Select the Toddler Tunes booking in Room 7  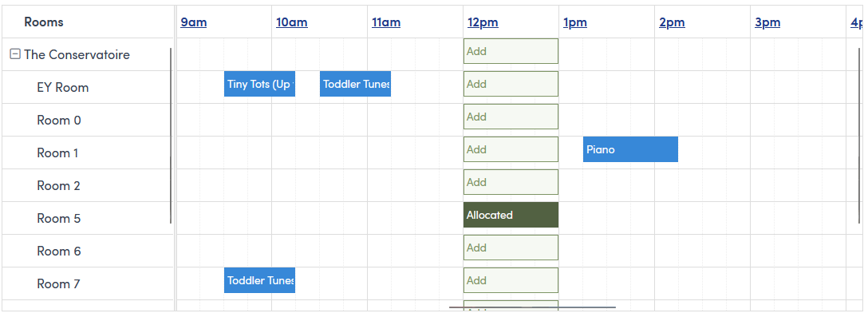click(x=259, y=280)
